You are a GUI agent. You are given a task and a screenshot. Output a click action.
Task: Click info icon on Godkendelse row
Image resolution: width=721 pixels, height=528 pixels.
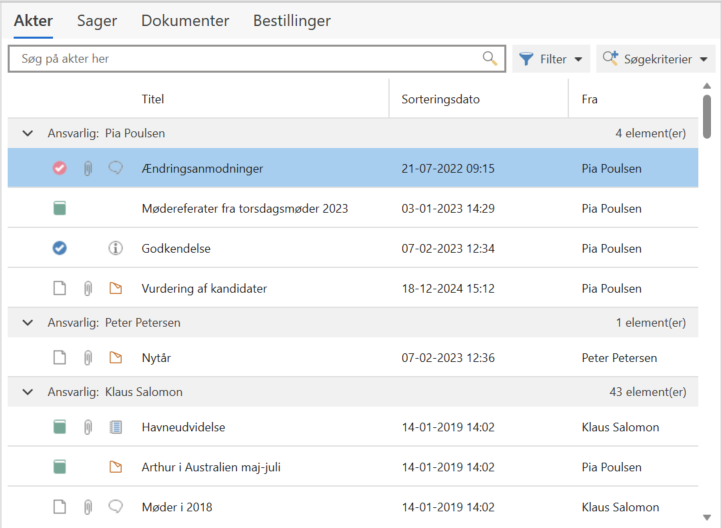coord(115,249)
